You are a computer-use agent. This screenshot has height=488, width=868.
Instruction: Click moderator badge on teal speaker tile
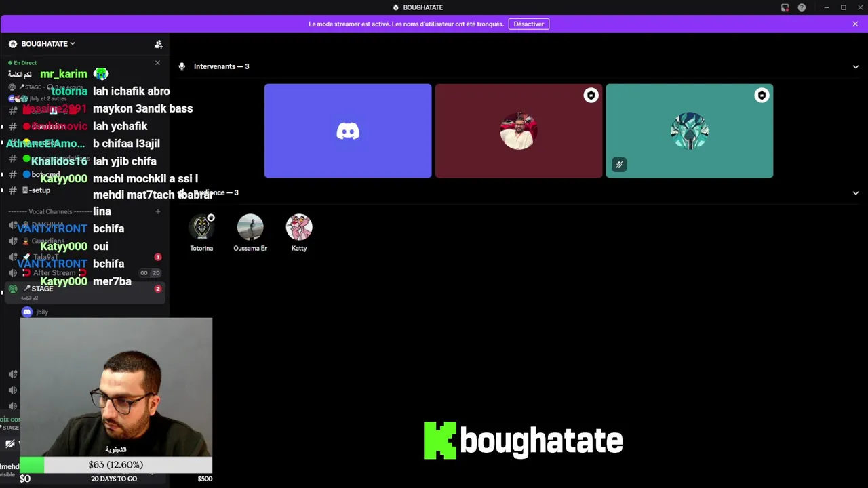(762, 96)
